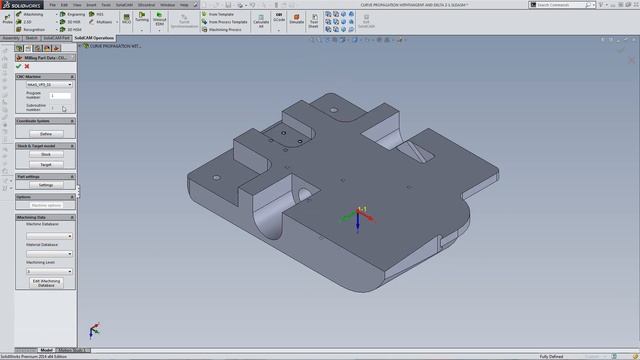Select the 2.5D milling operation
The width and height of the screenshot is (640, 360).
[x=24, y=22]
